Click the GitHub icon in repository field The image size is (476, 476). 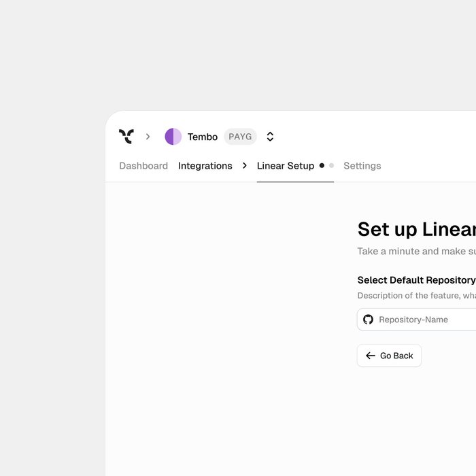point(369,320)
